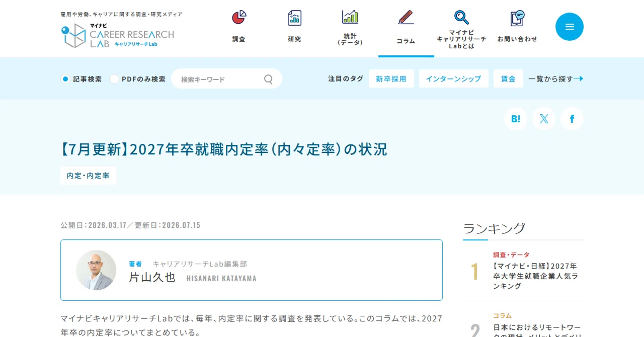Click the magnifier icon for マイナビキャリアリサーチLabとは

(x=461, y=17)
